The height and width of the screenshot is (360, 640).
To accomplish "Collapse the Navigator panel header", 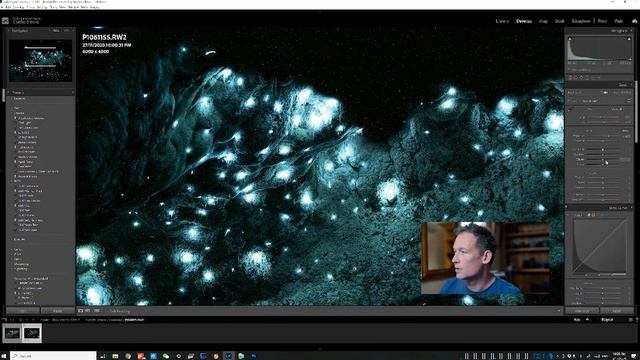I will pyautogui.click(x=9, y=31).
